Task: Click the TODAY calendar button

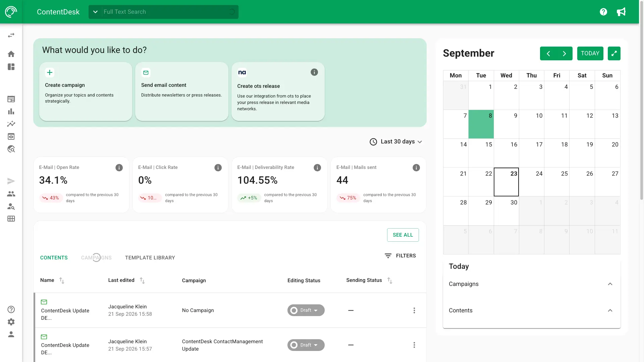Action: [590, 53]
